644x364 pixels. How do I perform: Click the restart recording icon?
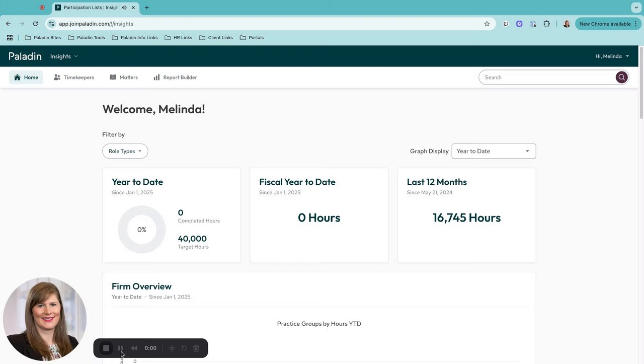pos(184,348)
